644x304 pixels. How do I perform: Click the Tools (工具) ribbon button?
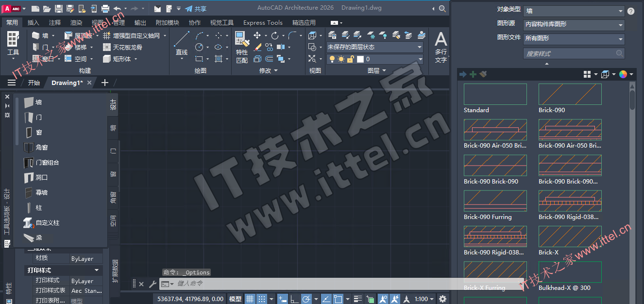(13, 44)
